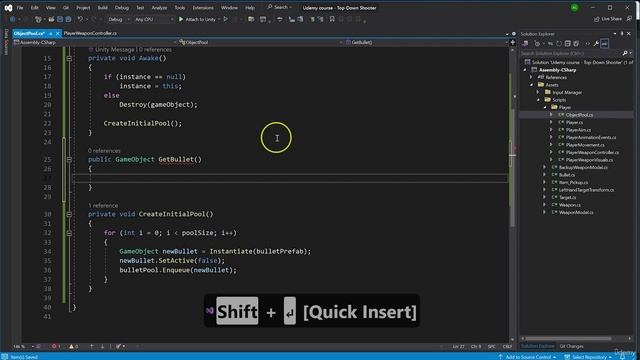Screen dimensions: 640x360
Task: Collapse the Awake method outlining
Action: tap(69, 58)
